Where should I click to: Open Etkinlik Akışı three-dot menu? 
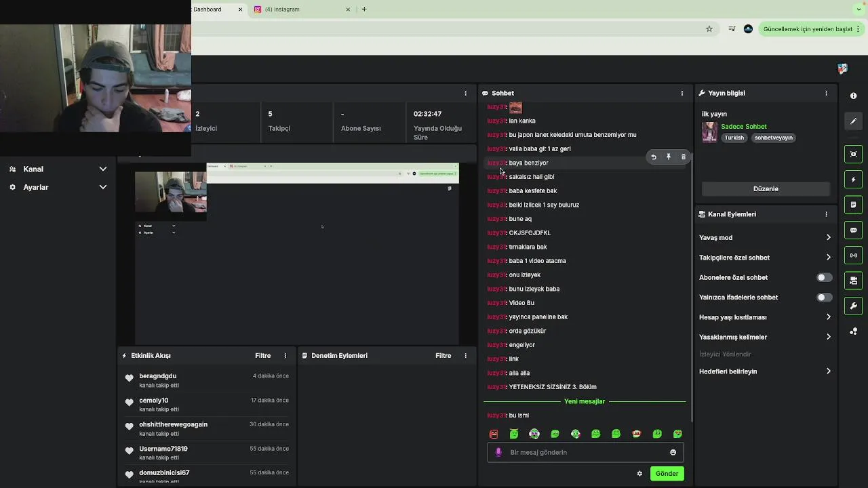tap(285, 356)
